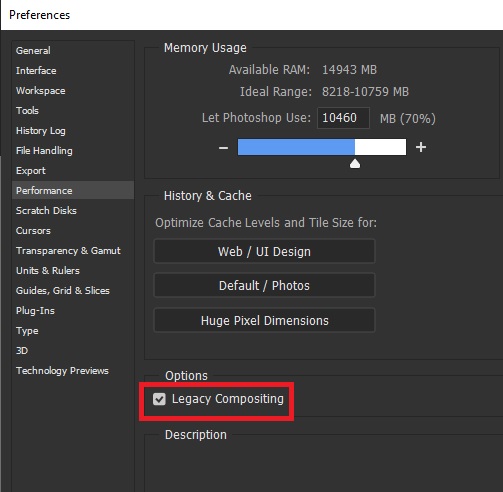Click the Let Photoshop Use memory field

click(x=343, y=118)
